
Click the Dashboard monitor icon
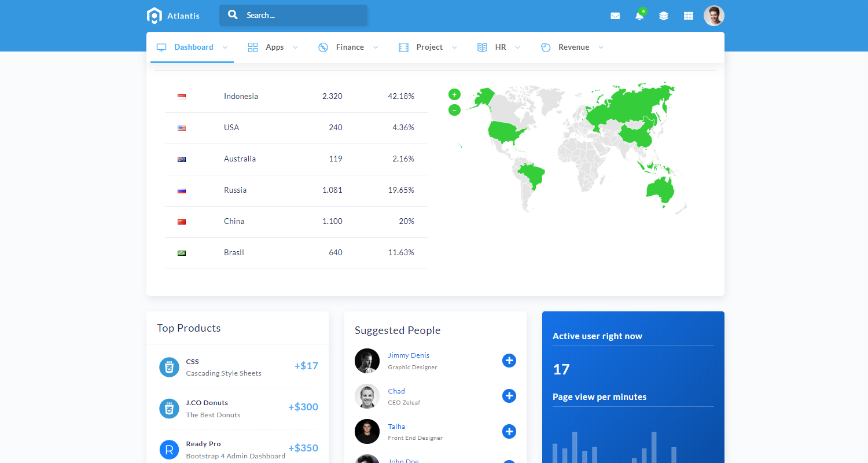click(161, 47)
